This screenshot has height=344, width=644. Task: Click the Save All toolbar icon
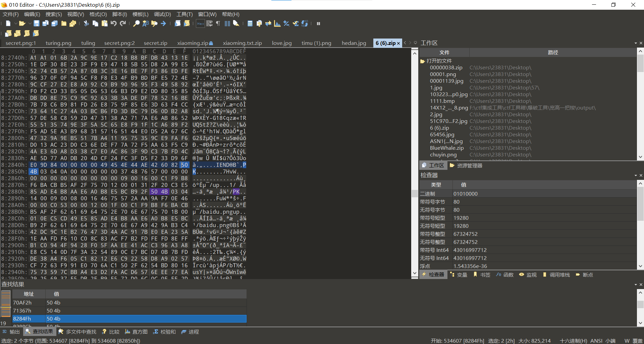(x=55, y=23)
